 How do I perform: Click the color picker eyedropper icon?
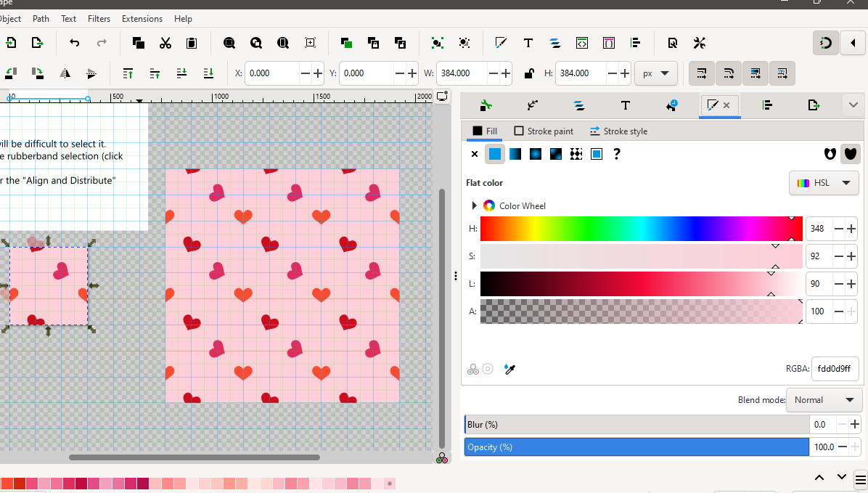click(x=509, y=369)
